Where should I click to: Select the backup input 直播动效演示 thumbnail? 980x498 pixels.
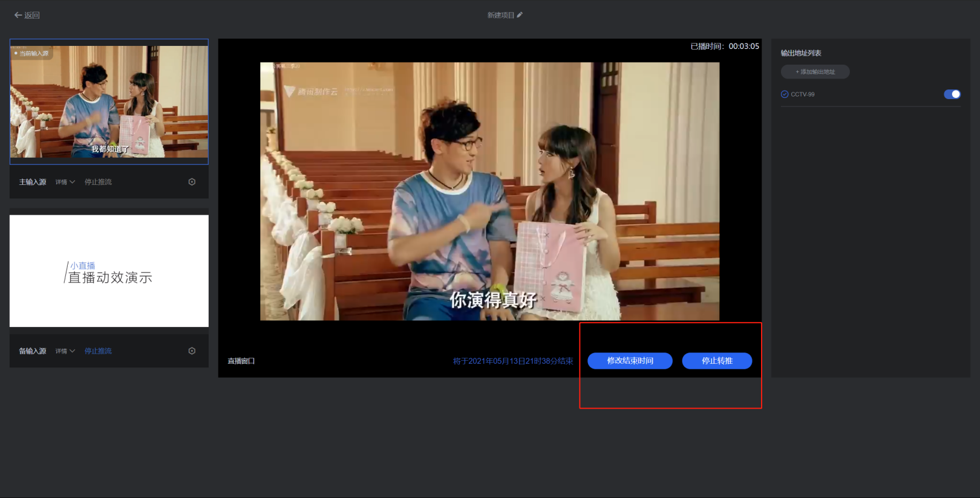click(x=109, y=271)
